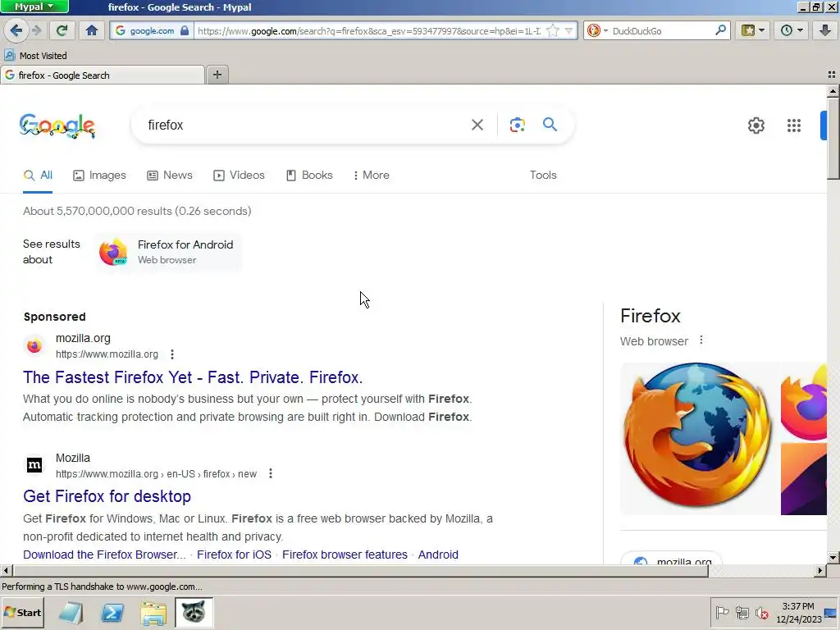Select the 'firefox - Google Search' tab

coord(103,75)
